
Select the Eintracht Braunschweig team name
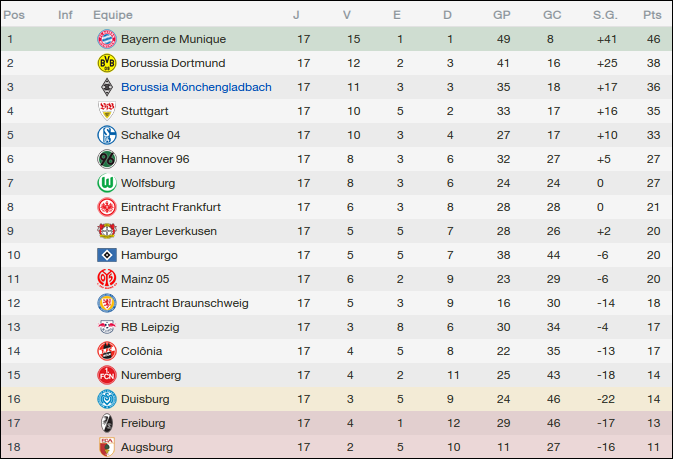(x=185, y=303)
